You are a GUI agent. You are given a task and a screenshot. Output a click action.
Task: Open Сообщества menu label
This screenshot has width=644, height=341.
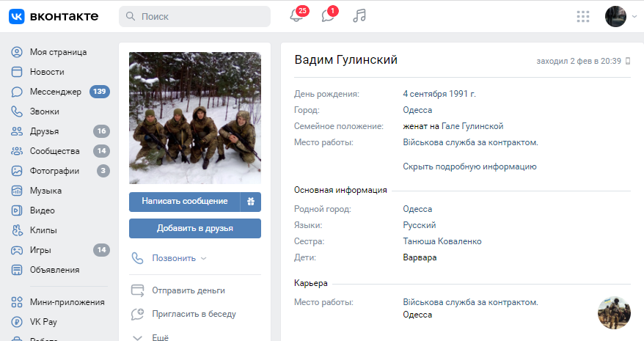point(54,151)
